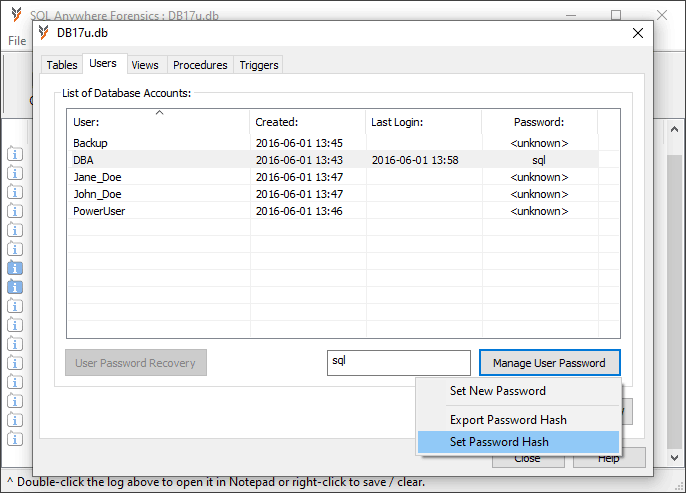This screenshot has height=493, width=686.
Task: Select Set Password Hash menu entry
Action: pos(518,442)
